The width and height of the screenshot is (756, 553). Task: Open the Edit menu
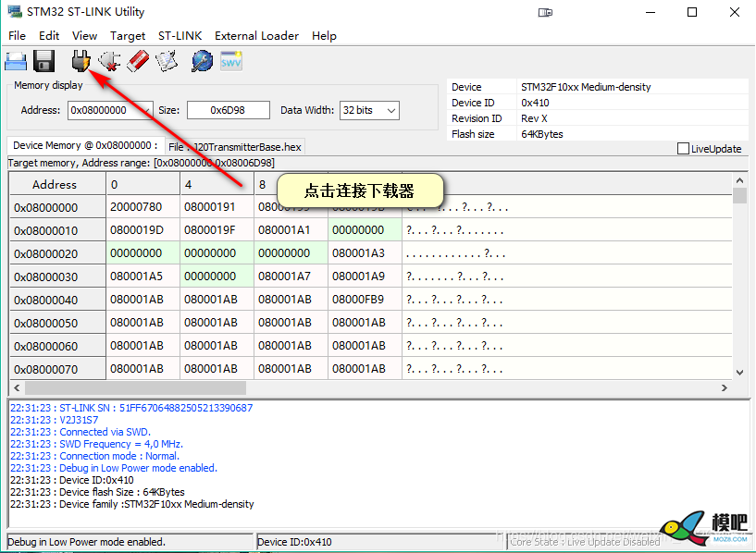[x=49, y=36]
